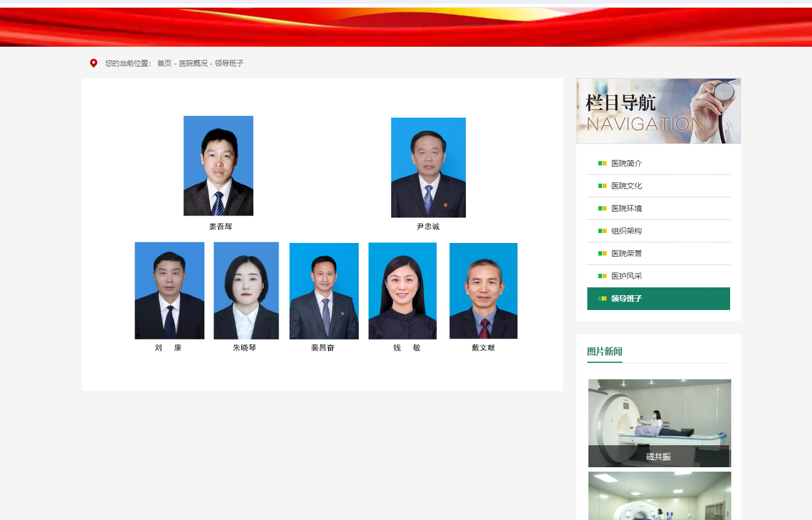Open 医院概况 breadcrumb link
This screenshot has width=812, height=520.
click(193, 63)
